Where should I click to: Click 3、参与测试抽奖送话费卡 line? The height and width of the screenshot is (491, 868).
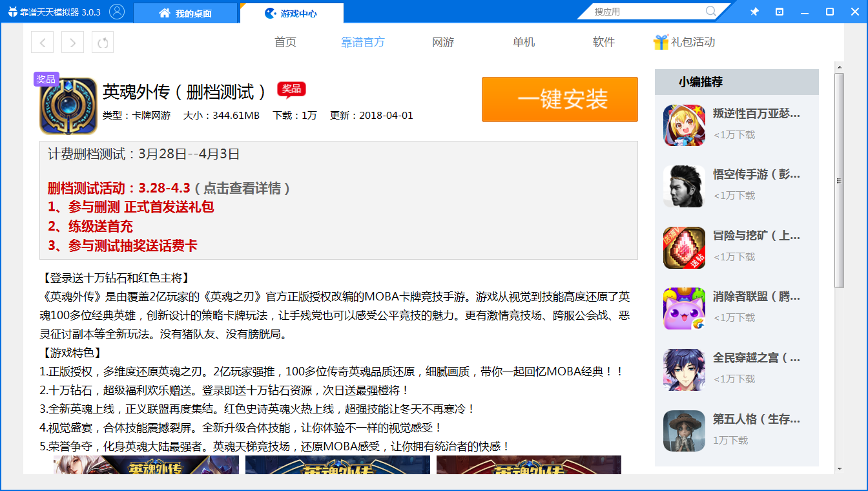pyautogui.click(x=122, y=246)
